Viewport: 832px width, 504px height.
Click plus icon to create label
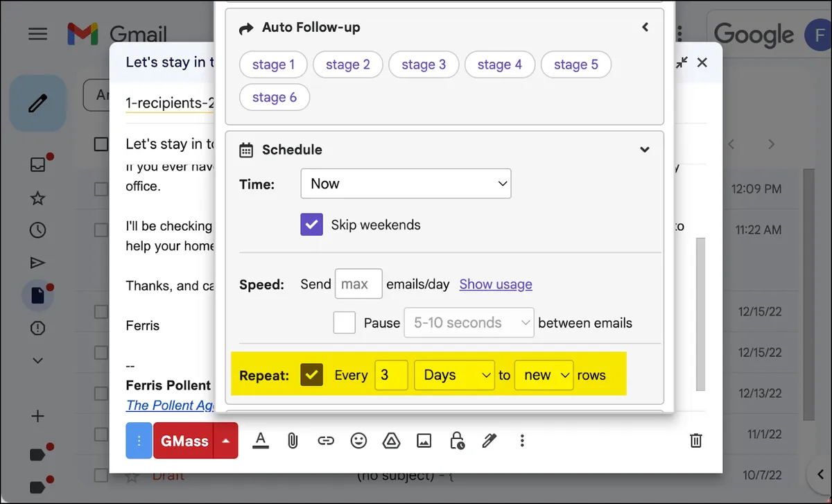[37, 416]
